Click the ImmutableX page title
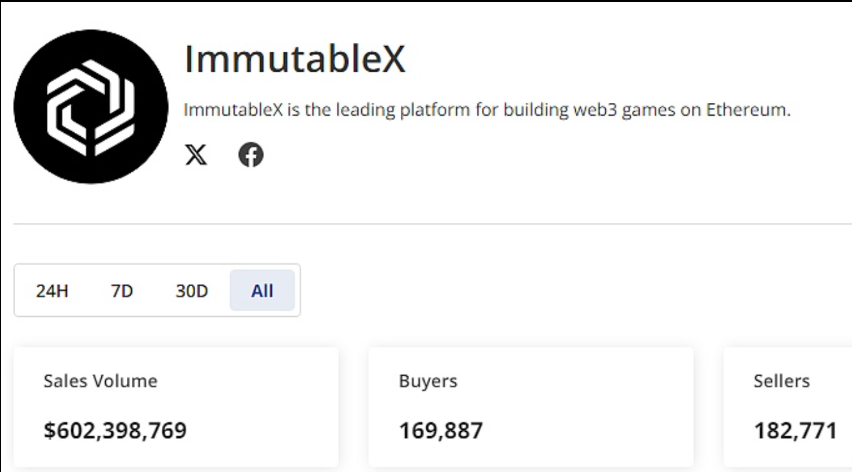This screenshot has height=472, width=852. [x=295, y=59]
